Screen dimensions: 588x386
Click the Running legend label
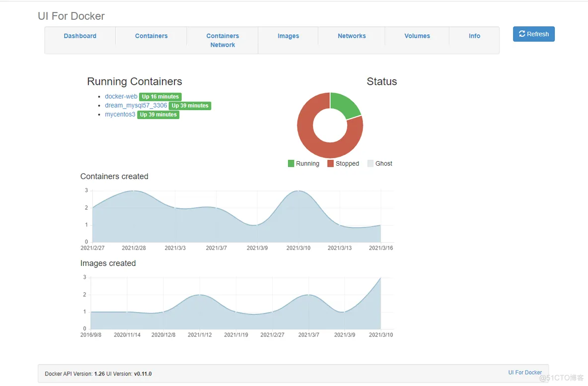click(307, 164)
